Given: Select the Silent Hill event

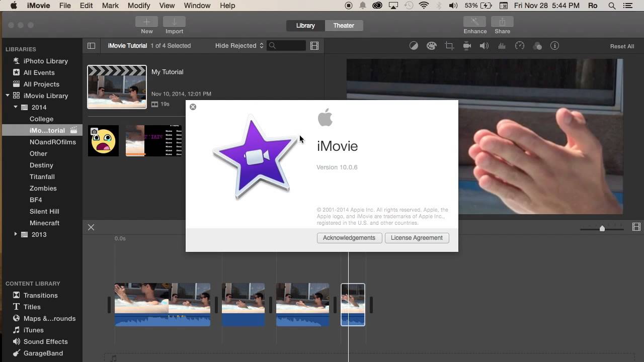Looking at the screenshot, I should 44,212.
